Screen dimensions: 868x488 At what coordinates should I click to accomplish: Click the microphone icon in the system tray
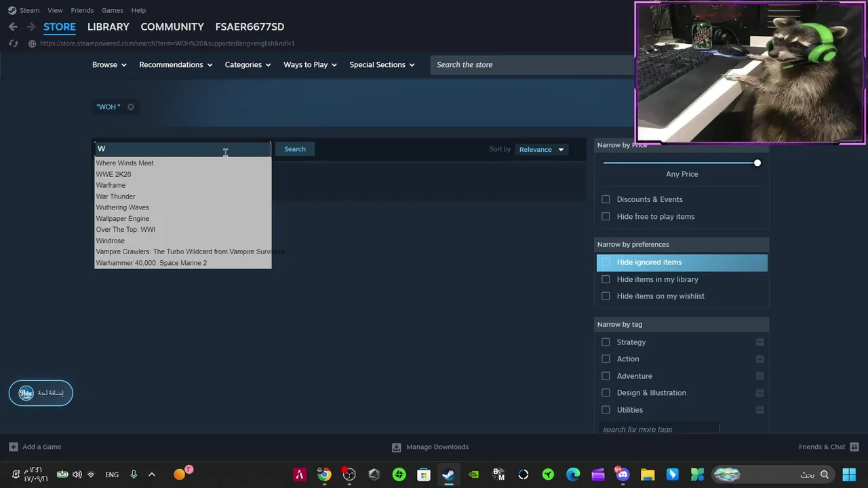(134, 474)
